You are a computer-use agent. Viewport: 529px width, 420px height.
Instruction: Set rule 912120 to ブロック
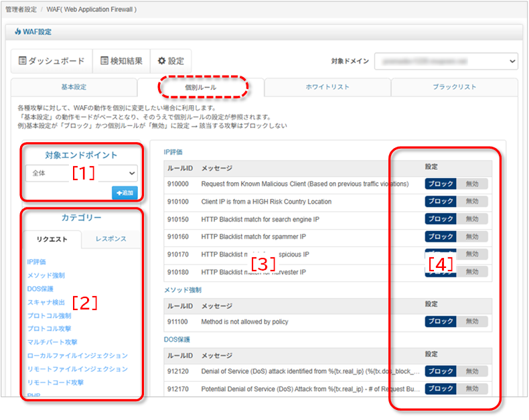441,371
